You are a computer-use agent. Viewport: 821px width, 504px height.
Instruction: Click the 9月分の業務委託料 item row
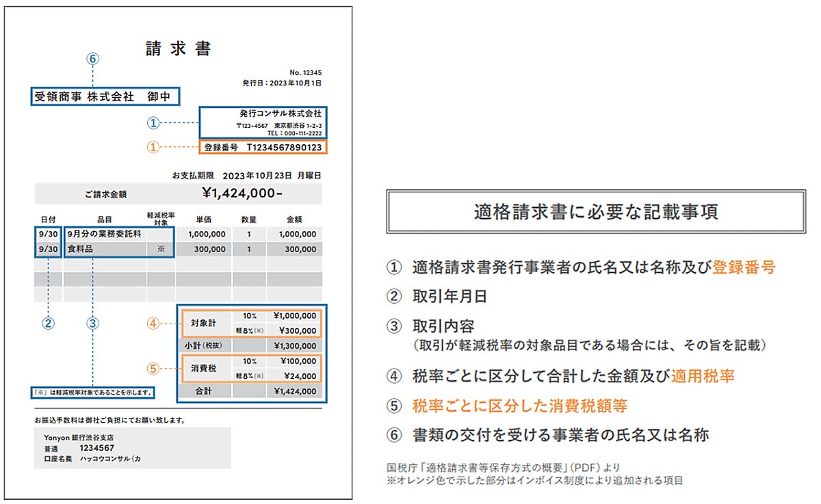point(105,234)
